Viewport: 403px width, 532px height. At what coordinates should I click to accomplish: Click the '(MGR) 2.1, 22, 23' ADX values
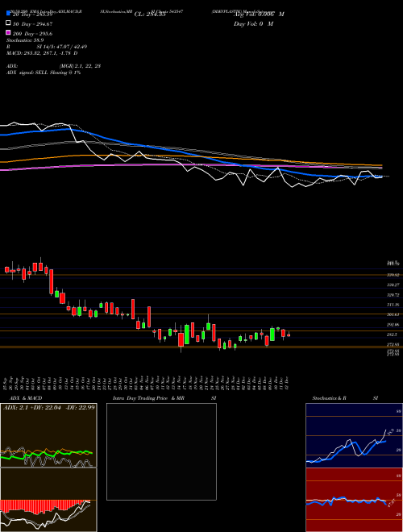tap(80, 66)
